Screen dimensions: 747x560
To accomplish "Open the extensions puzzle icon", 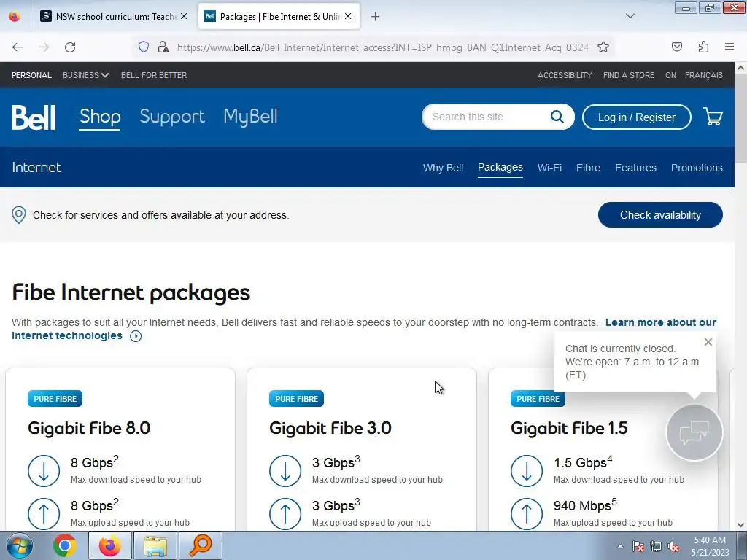I will click(x=703, y=47).
